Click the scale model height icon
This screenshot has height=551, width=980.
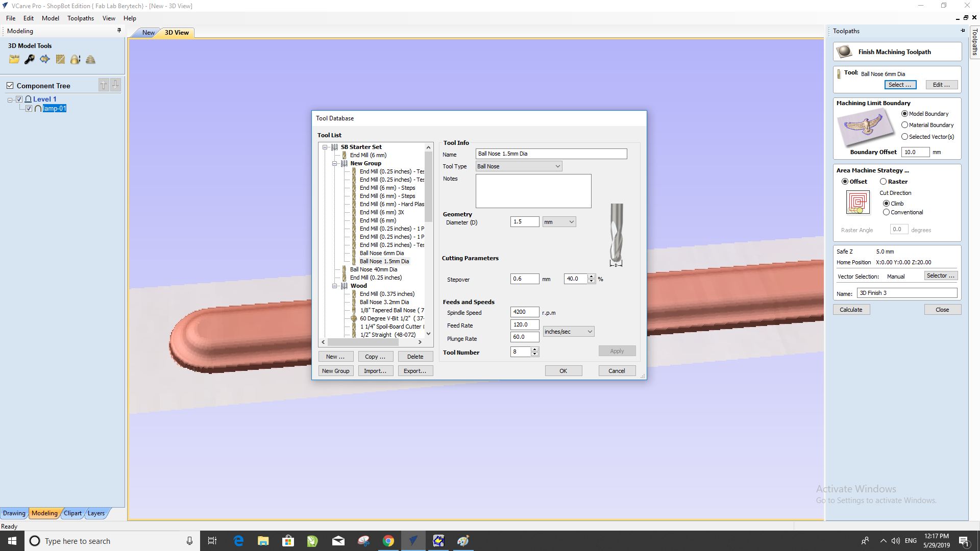click(76, 59)
